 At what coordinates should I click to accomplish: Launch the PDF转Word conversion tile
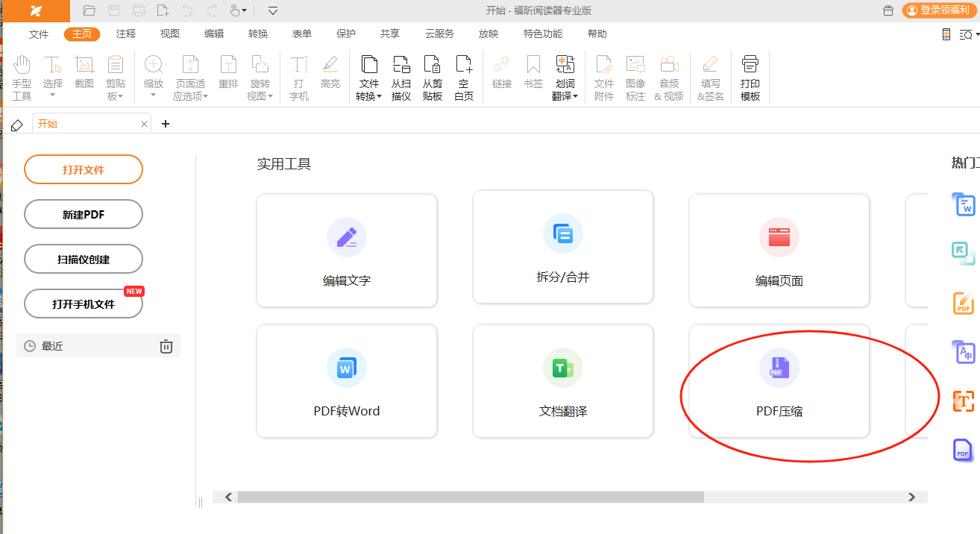tap(346, 380)
